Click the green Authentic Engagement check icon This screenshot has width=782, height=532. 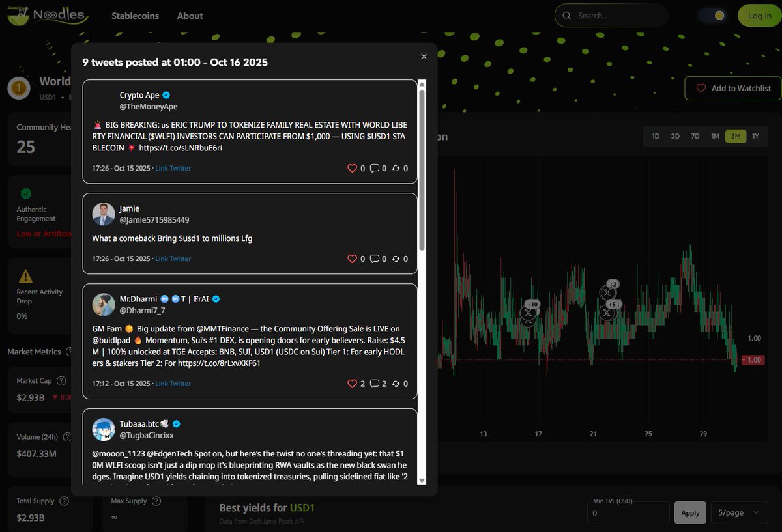[x=26, y=193]
